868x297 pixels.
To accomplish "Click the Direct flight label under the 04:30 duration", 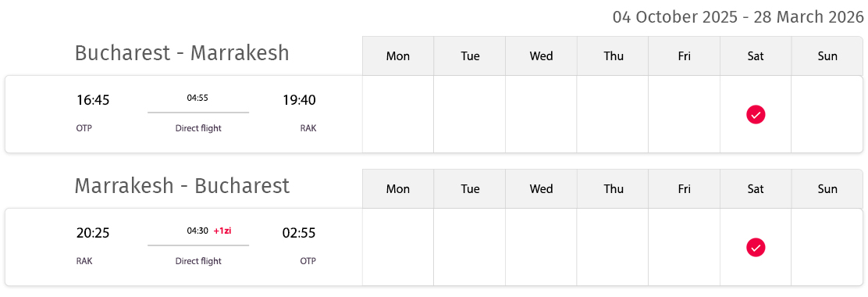I will coord(198,261).
